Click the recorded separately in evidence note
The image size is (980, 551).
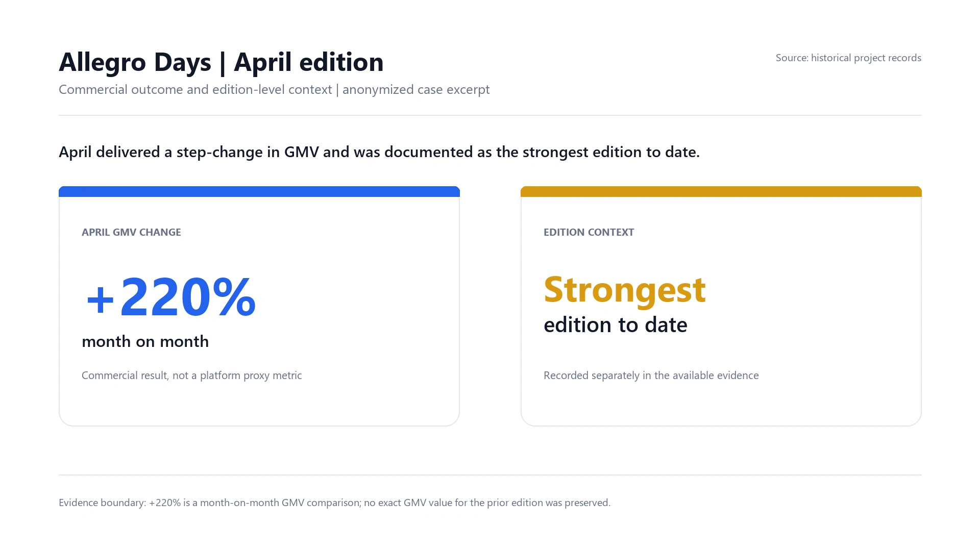point(651,375)
